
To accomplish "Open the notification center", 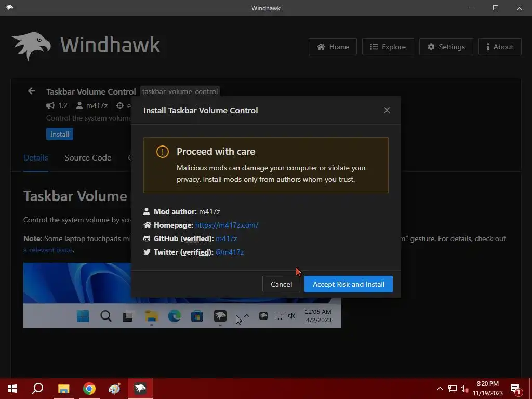I will [x=516, y=389].
